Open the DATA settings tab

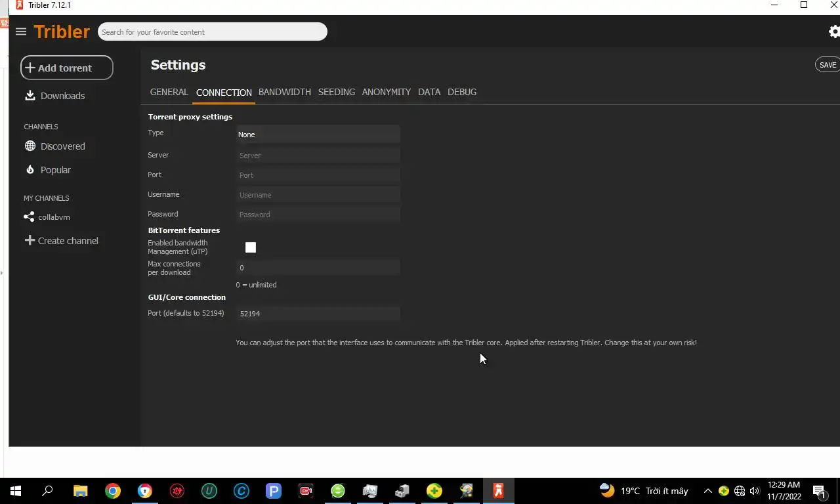tap(429, 92)
